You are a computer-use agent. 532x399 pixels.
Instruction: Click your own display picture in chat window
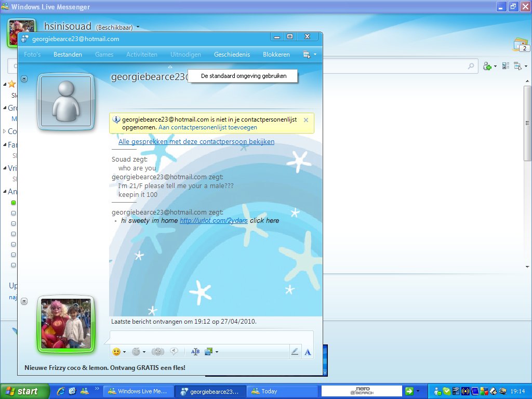tap(66, 324)
